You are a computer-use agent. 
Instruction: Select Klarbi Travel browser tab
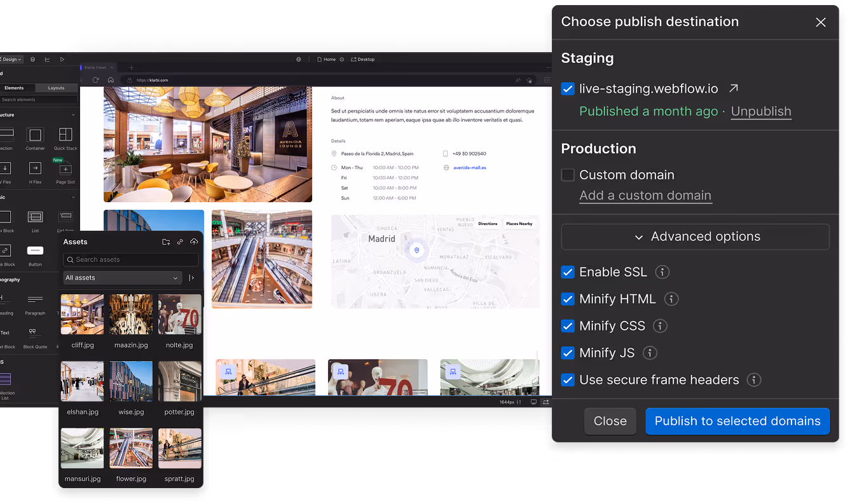click(98, 67)
